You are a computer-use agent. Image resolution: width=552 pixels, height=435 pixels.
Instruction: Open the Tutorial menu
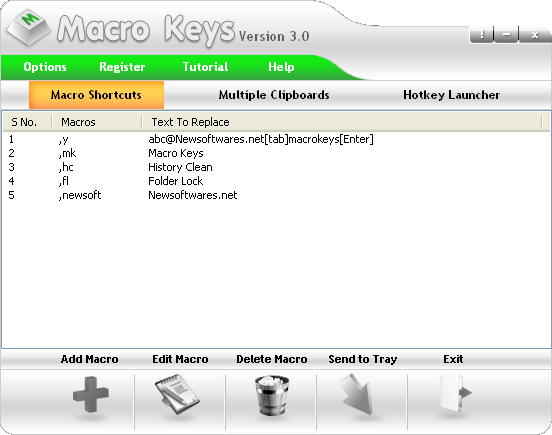[205, 67]
